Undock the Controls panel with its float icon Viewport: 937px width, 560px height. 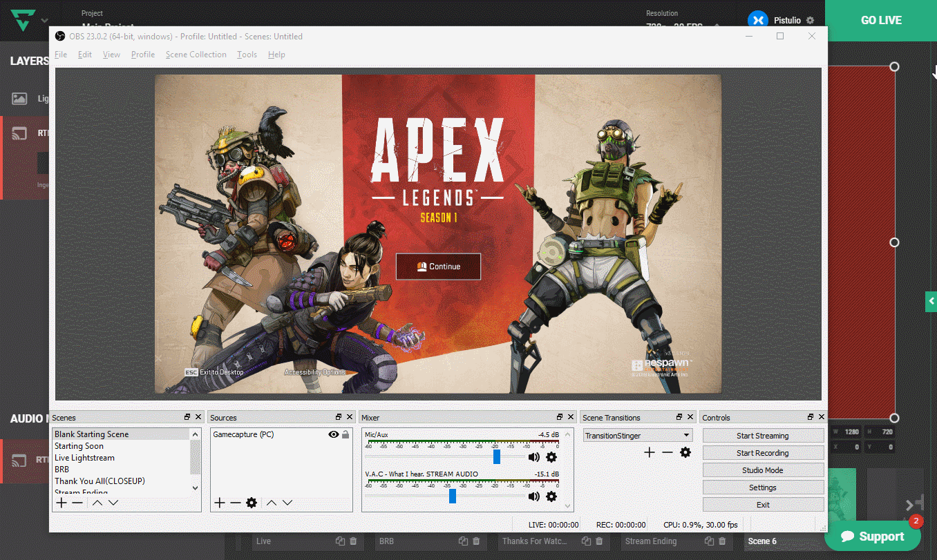(x=810, y=417)
